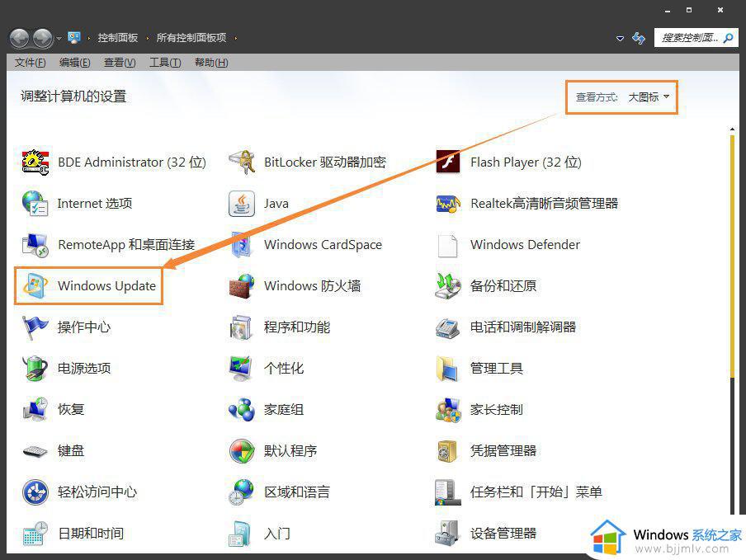Open Realtek高清晰音频管理器 icon
Viewport: 746px width, 560px height.
[x=448, y=204]
